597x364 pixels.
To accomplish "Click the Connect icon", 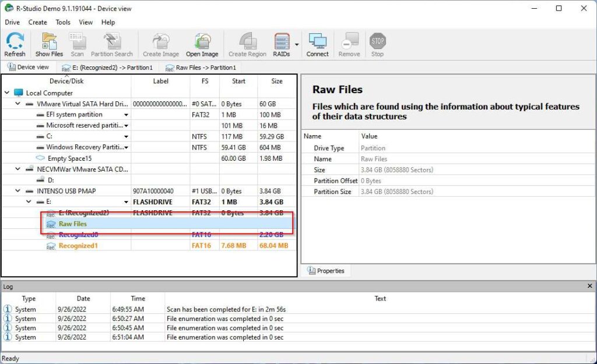I will point(317,43).
